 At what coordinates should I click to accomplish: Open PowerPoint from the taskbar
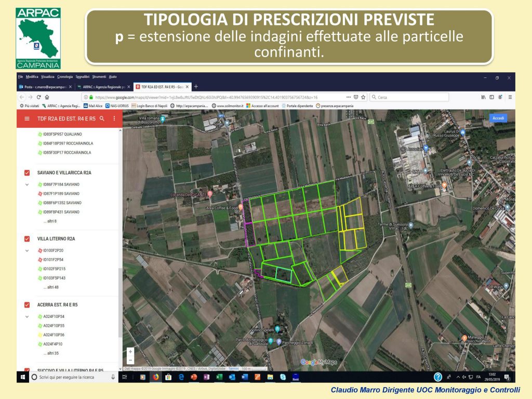click(194, 377)
